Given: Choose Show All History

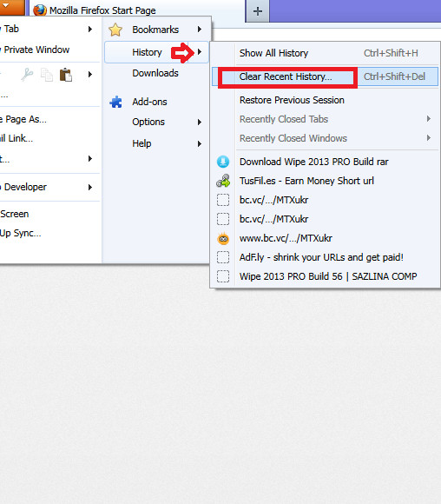Looking at the screenshot, I should point(325,53).
